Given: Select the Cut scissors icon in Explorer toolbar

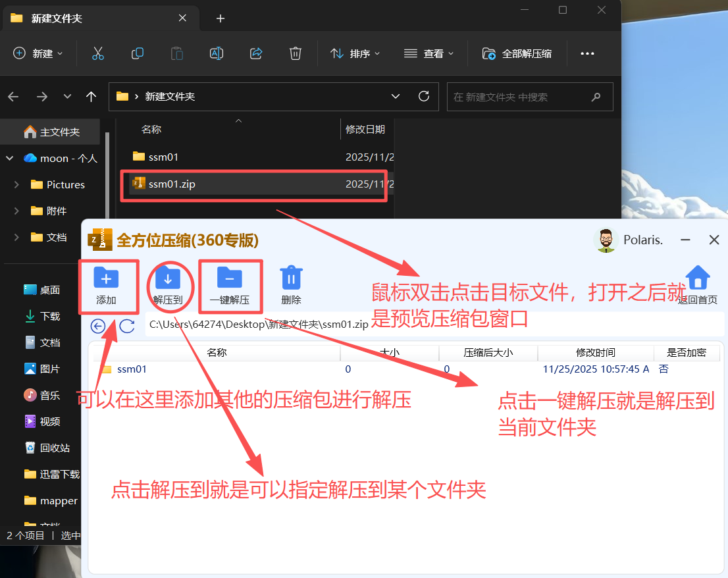Looking at the screenshot, I should click(97, 53).
